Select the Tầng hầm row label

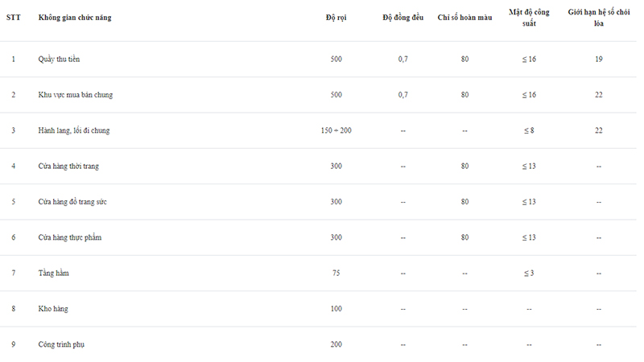click(53, 273)
